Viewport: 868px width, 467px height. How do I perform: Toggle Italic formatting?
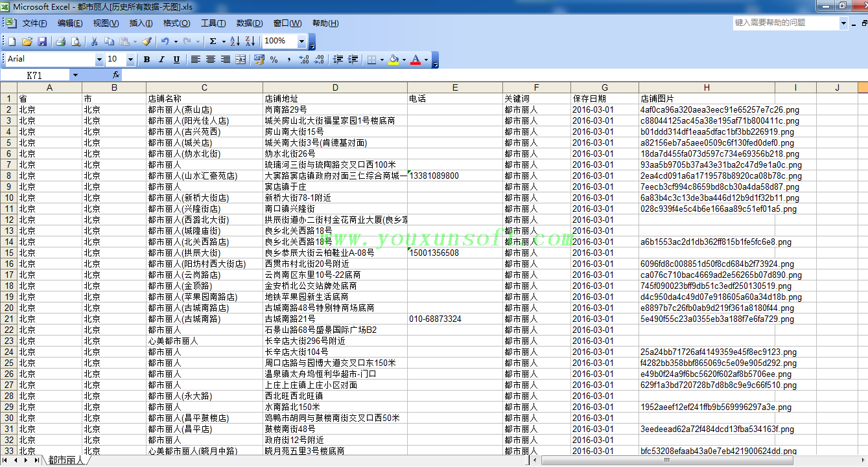161,60
